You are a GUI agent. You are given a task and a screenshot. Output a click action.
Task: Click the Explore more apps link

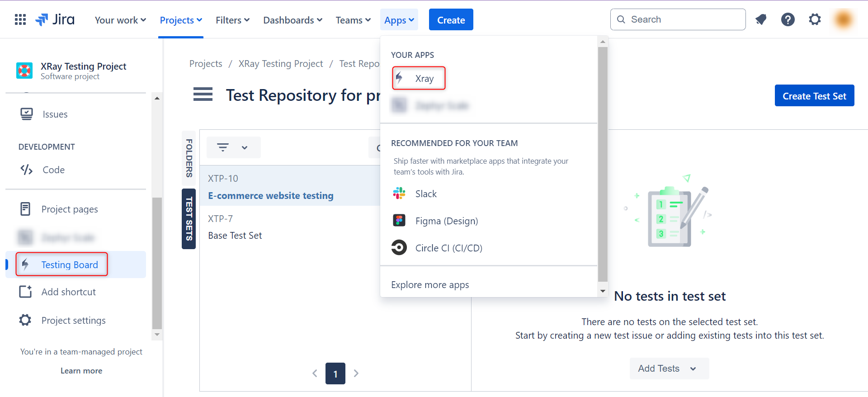[429, 285]
